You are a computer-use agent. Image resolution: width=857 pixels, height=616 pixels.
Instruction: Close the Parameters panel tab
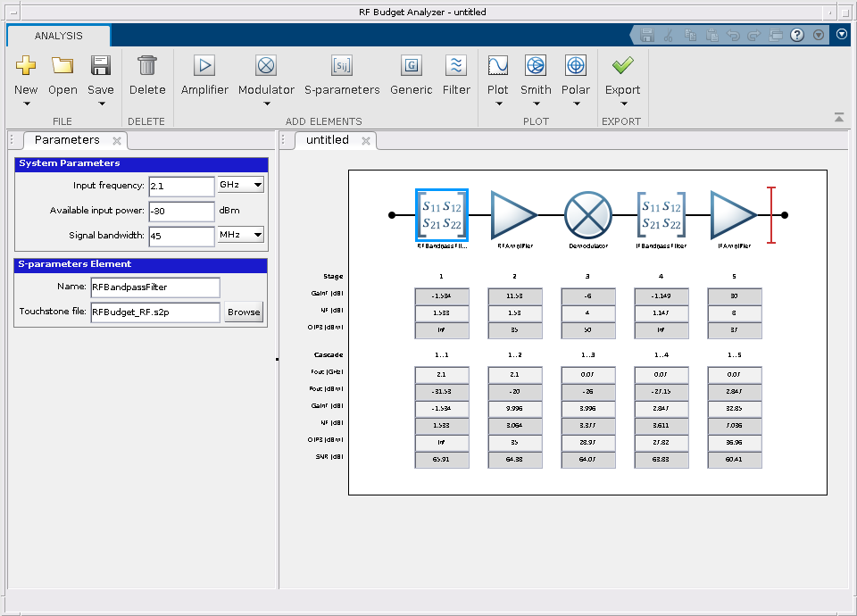coord(117,141)
